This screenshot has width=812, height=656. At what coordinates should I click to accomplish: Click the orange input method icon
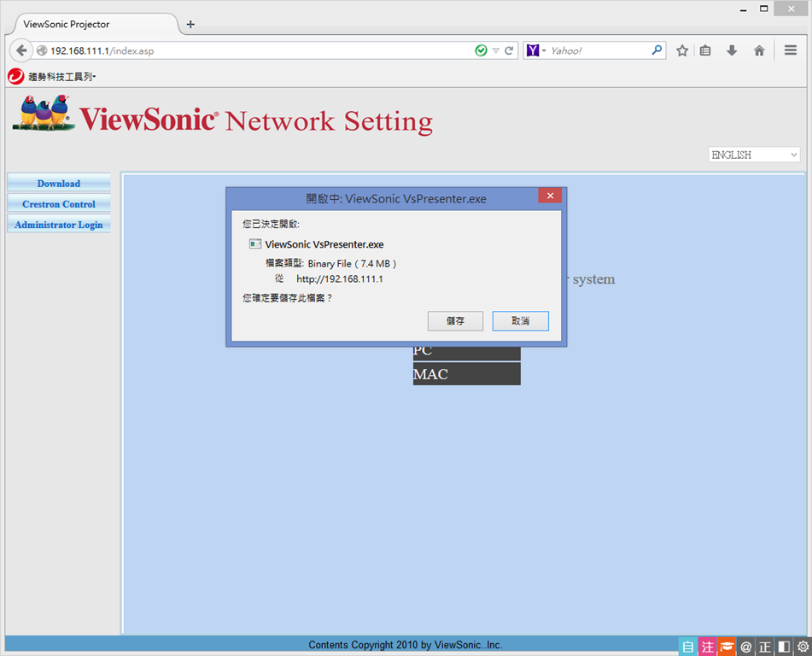(727, 647)
